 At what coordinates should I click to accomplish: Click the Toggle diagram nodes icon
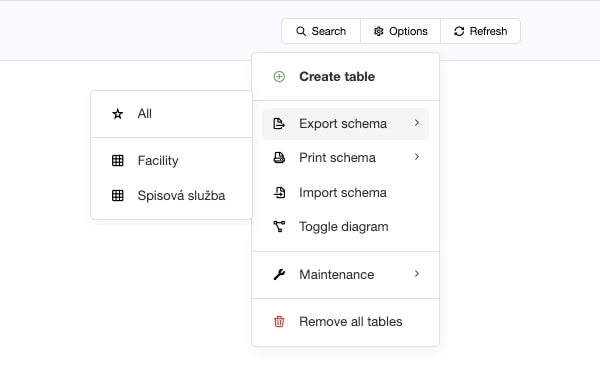click(279, 226)
